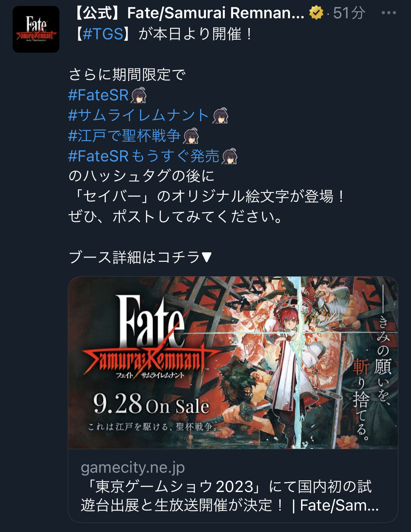Image resolution: width=411 pixels, height=532 pixels.
Task: Open the Fate Samurai Remnant link card image
Action: (x=233, y=363)
